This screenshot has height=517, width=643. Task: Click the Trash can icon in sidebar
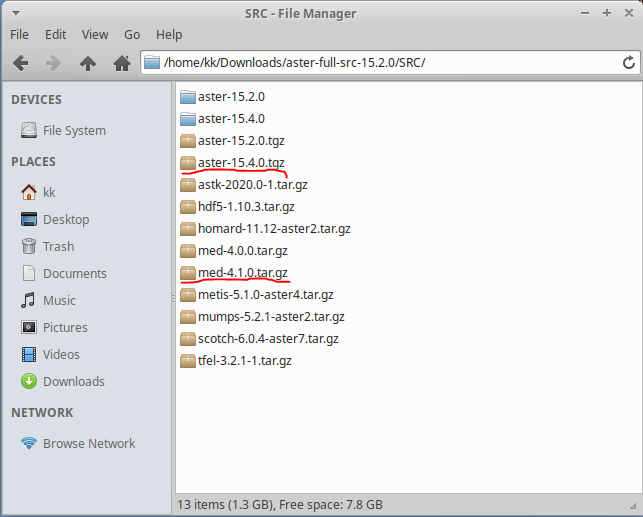[x=29, y=246]
